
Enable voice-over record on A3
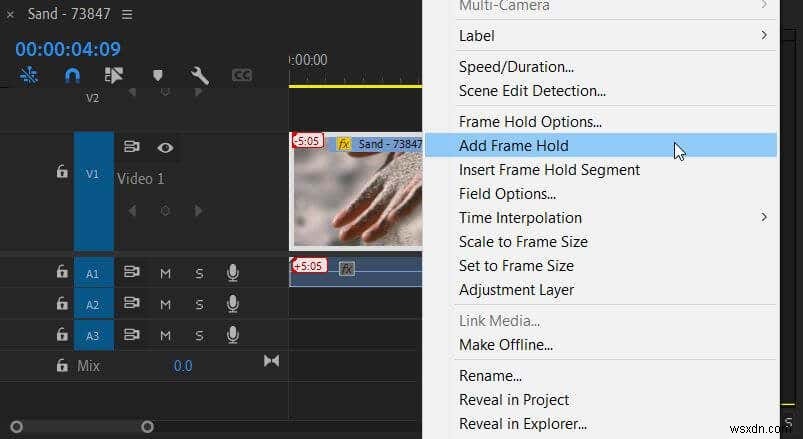233,335
